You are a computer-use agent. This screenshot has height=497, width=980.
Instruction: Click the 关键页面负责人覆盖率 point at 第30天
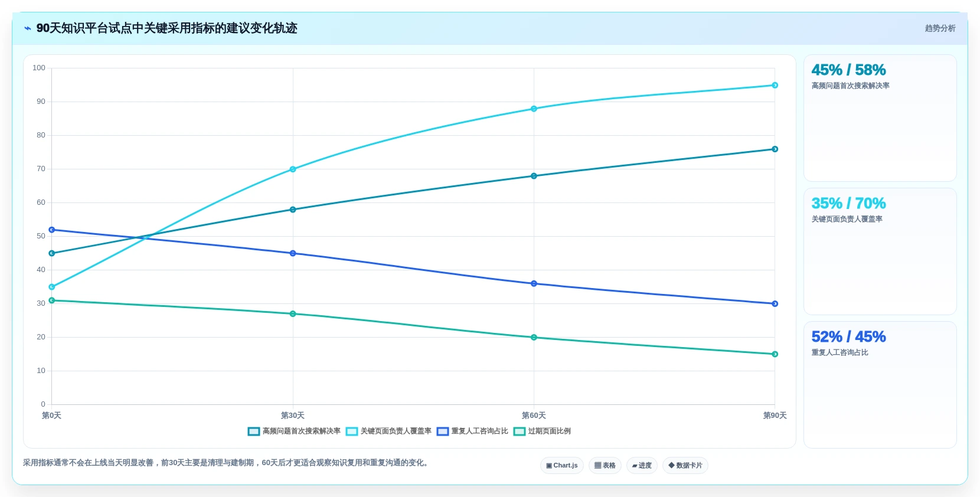[293, 169]
